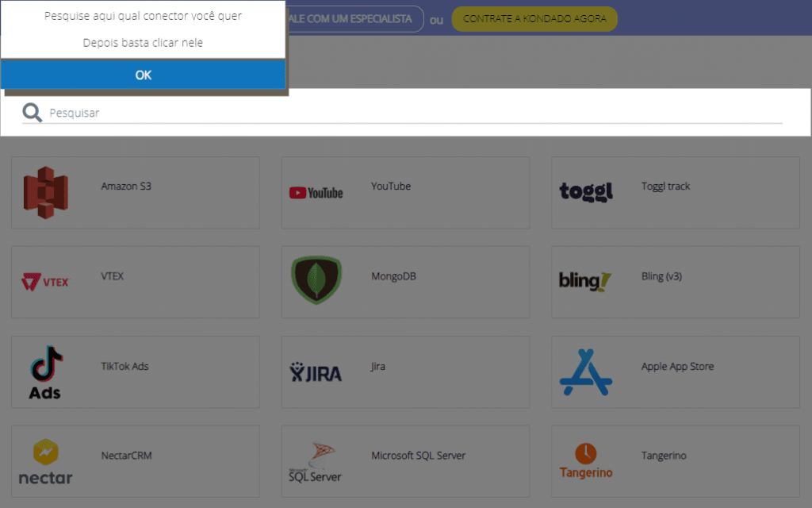The height and width of the screenshot is (508, 812).
Task: Select the YouTube logo icon
Action: (x=316, y=193)
